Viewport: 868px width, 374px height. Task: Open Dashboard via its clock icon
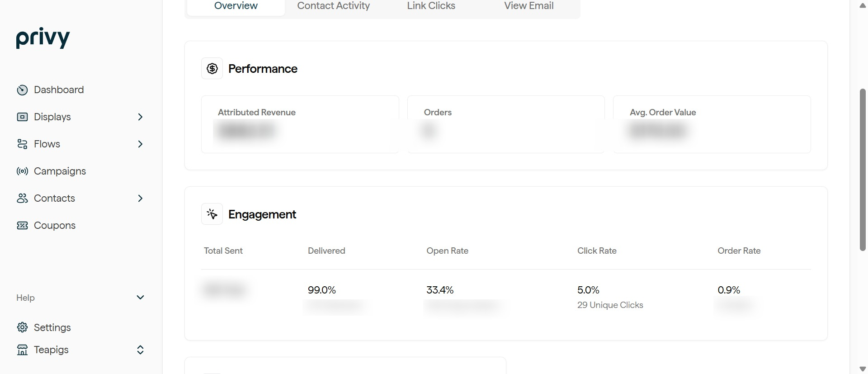22,90
